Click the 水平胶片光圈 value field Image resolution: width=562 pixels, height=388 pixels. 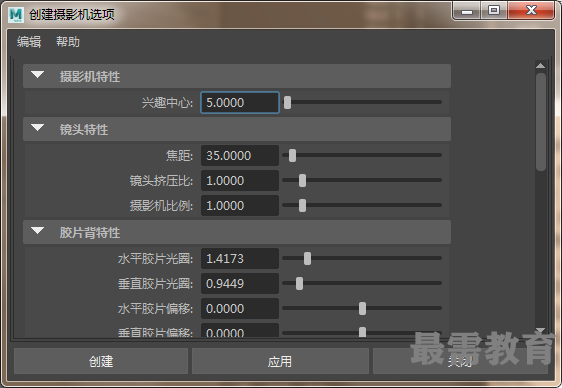pos(240,259)
